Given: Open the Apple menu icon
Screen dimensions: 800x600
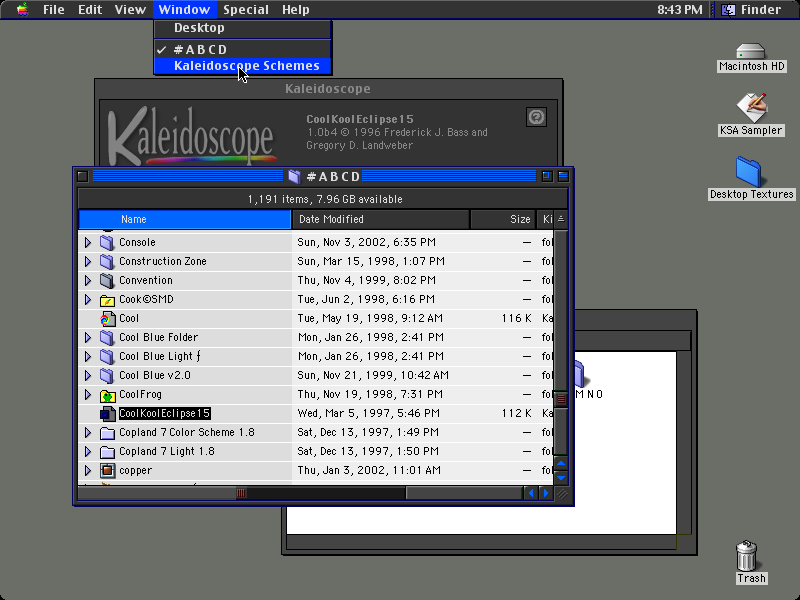Looking at the screenshot, I should point(22,9).
